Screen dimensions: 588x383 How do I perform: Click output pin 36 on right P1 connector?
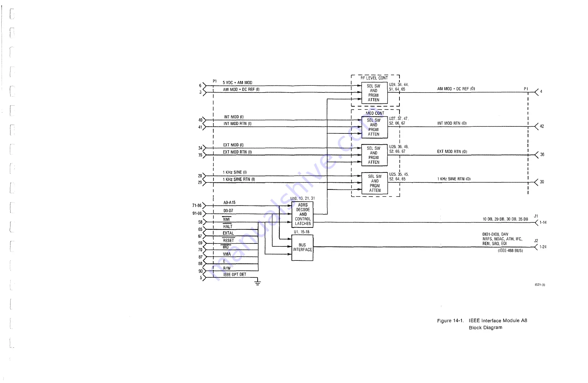pos(542,155)
